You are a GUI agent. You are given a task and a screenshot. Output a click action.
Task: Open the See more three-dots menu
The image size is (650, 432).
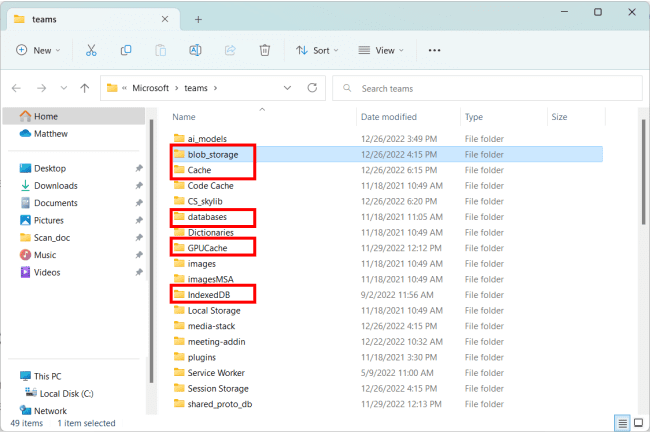pos(434,50)
